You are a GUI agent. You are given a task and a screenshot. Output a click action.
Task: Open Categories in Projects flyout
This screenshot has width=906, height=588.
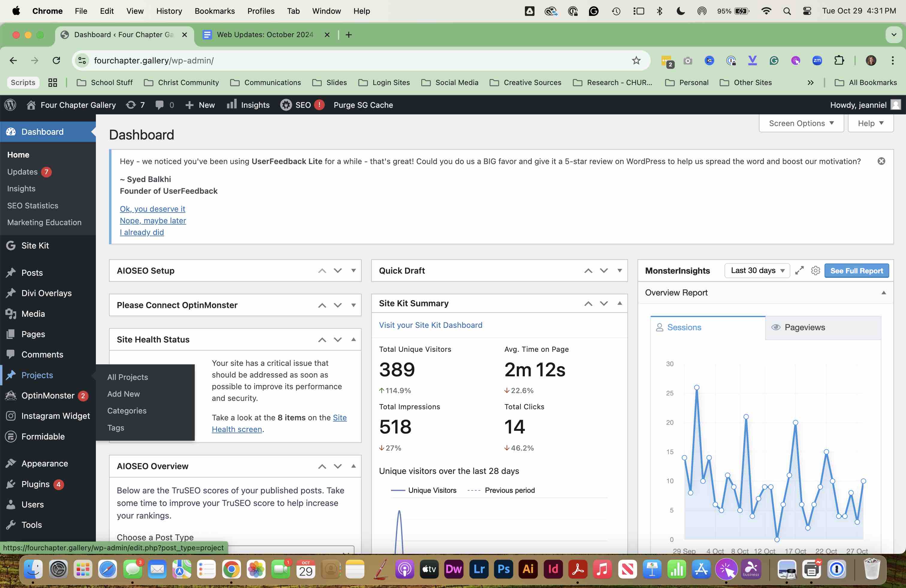click(127, 410)
